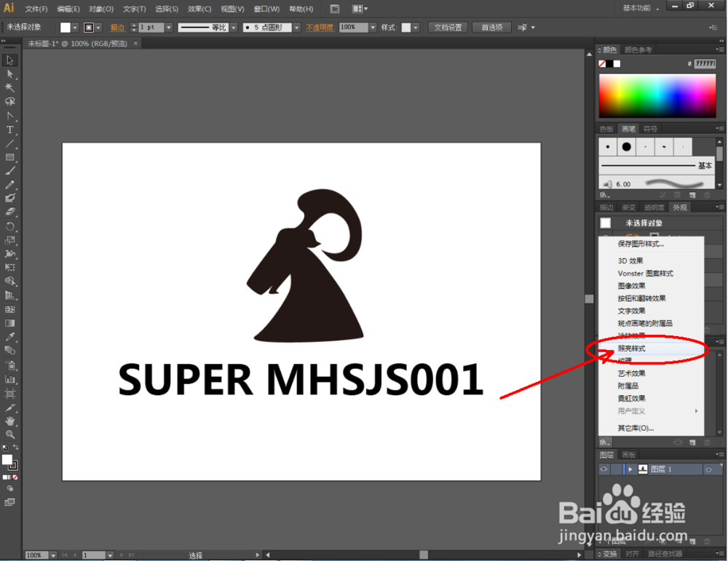Select the Blend tool
Viewport: 728px width, 561px height.
tap(9, 350)
